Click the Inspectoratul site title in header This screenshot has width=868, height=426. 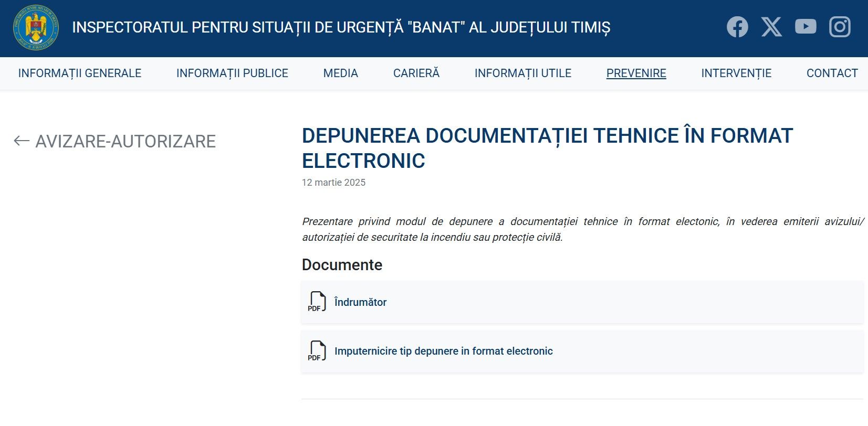(341, 27)
